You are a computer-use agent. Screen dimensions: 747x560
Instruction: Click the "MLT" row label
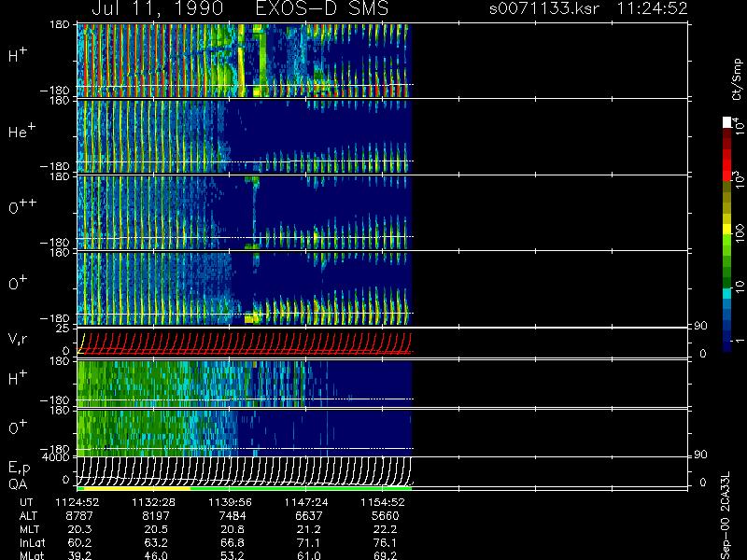pos(29,529)
